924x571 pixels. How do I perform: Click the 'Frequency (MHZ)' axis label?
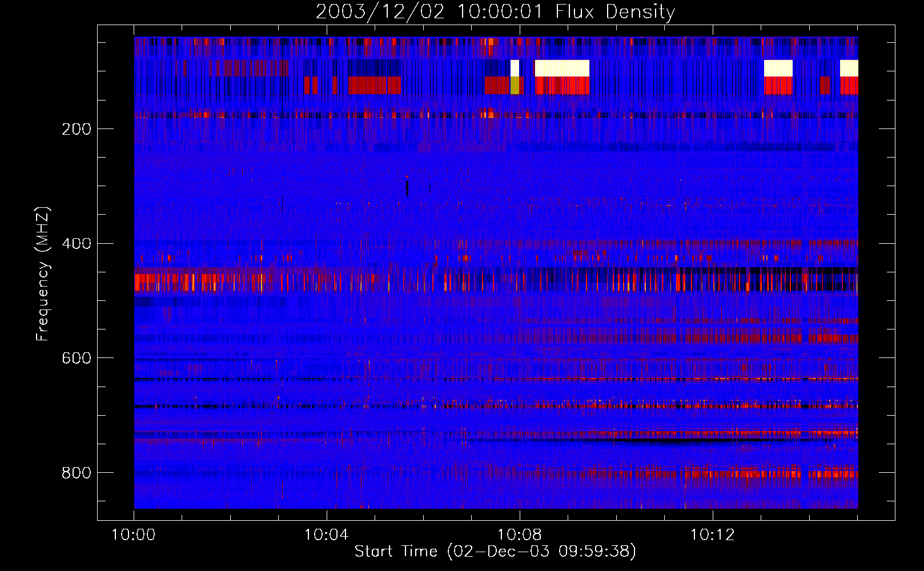click(43, 274)
